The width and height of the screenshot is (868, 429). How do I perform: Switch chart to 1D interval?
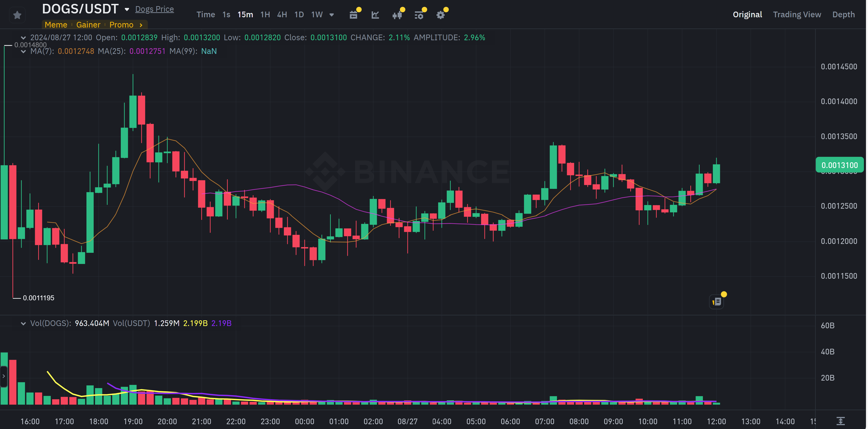(x=299, y=15)
